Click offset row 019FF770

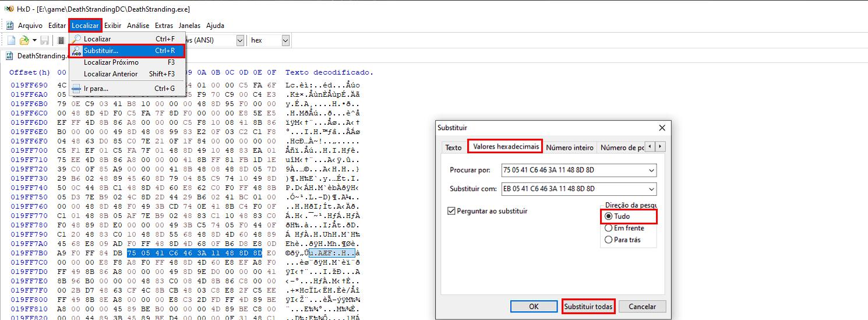[x=31, y=216]
